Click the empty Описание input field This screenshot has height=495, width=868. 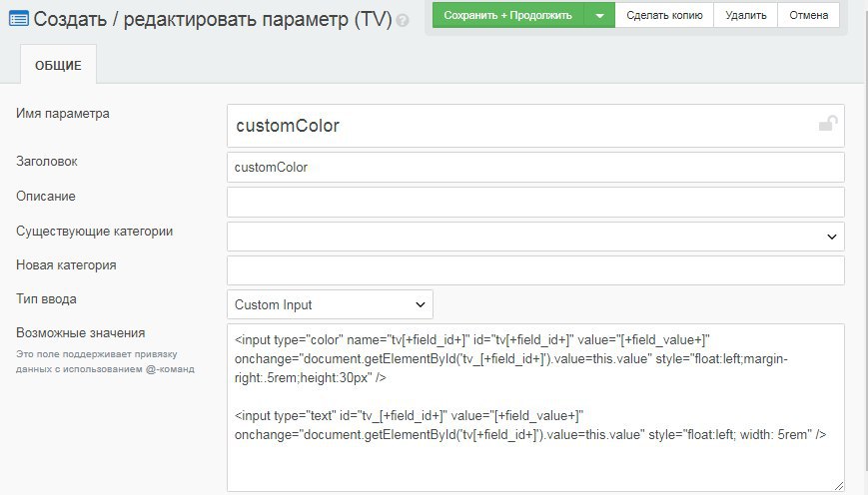pos(535,202)
